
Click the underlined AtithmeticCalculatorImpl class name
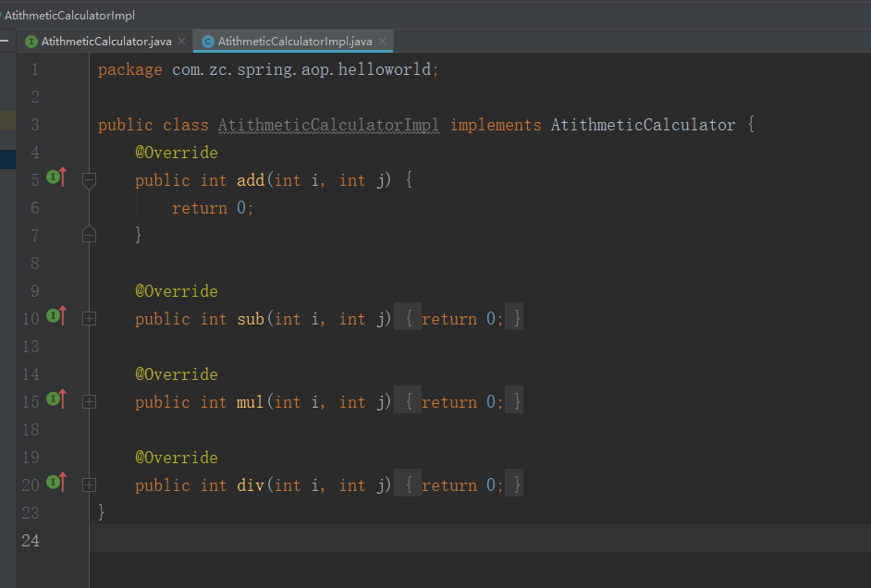click(328, 124)
